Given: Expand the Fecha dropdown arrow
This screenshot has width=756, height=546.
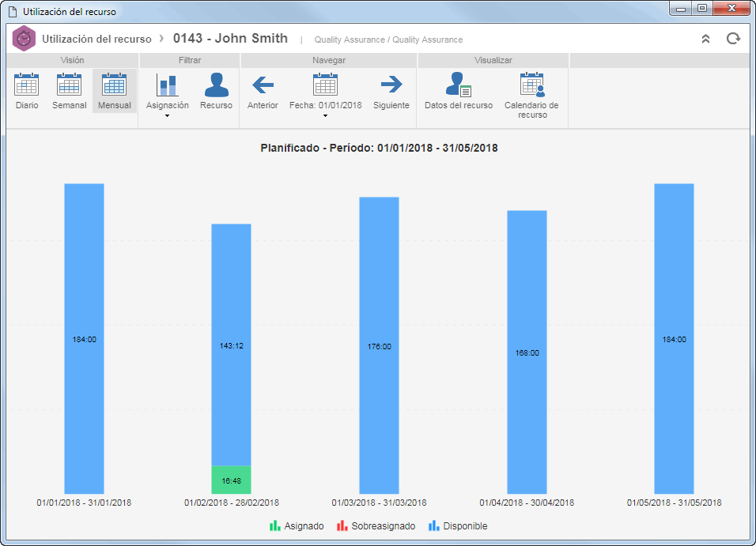Looking at the screenshot, I should (x=326, y=115).
